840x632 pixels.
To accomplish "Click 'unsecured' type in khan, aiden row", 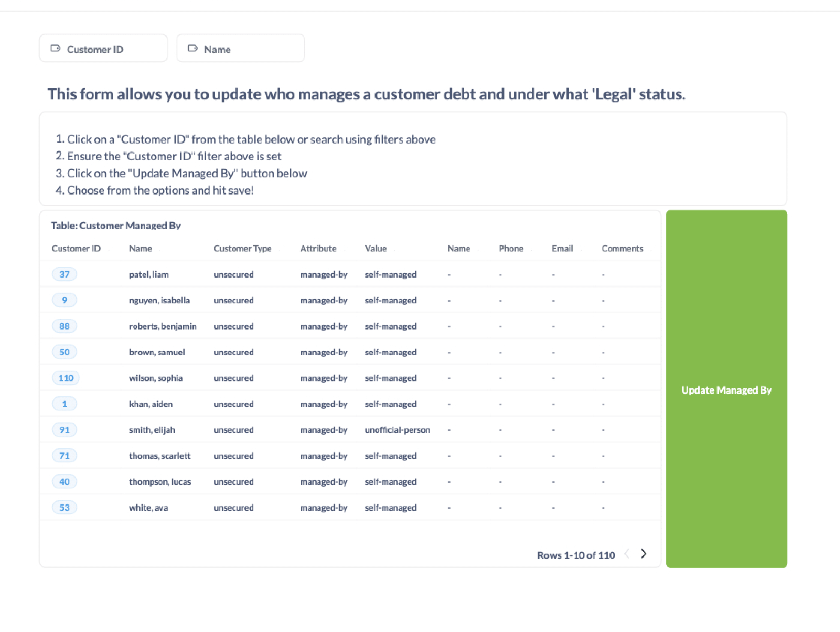I will click(234, 404).
